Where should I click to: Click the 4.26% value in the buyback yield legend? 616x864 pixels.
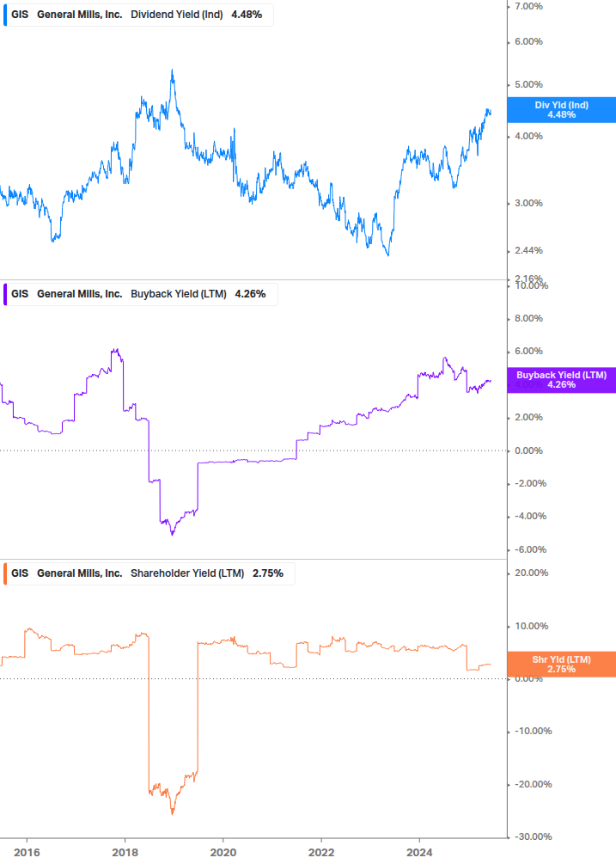[x=251, y=294]
